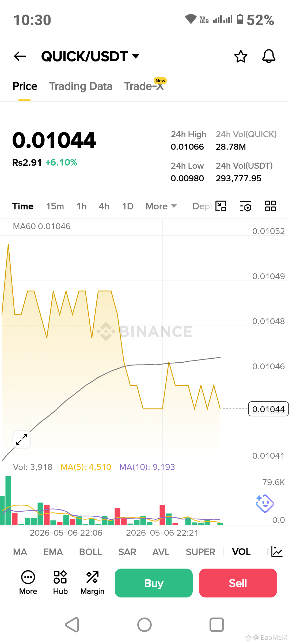Tap the red Sell button
289x644 pixels.
click(238, 583)
